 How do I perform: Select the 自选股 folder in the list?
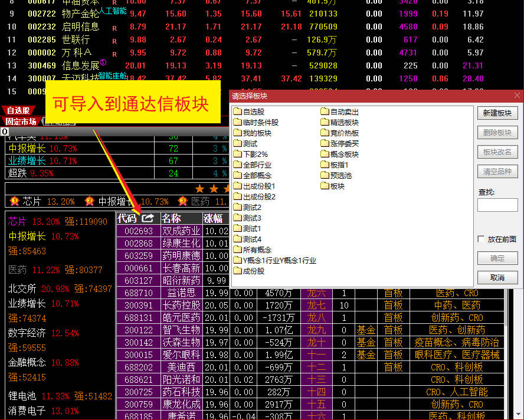pos(249,111)
